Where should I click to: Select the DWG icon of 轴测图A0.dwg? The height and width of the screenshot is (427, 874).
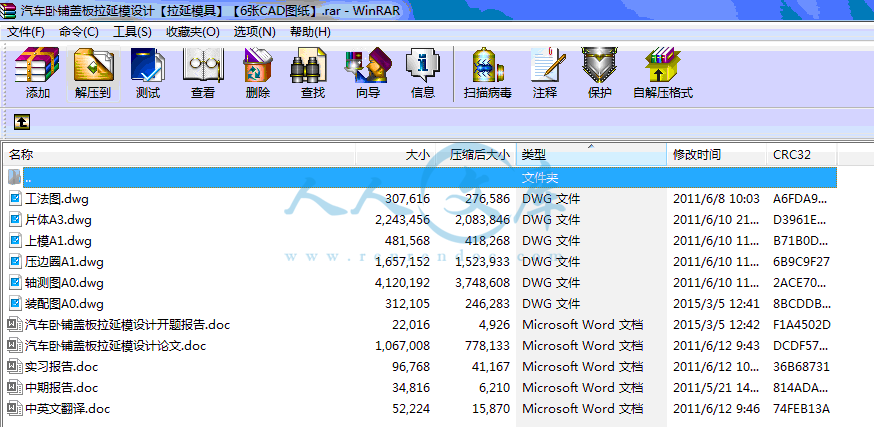(15, 283)
